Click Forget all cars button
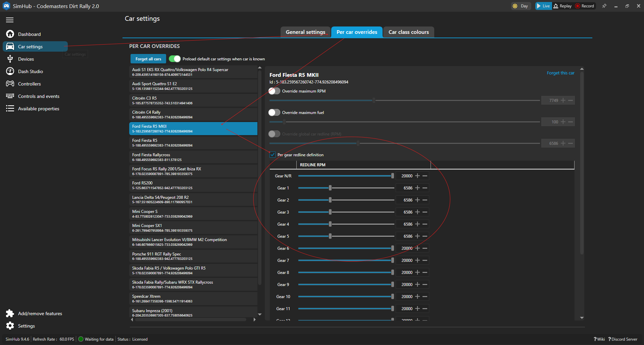The image size is (644, 345). [148, 59]
